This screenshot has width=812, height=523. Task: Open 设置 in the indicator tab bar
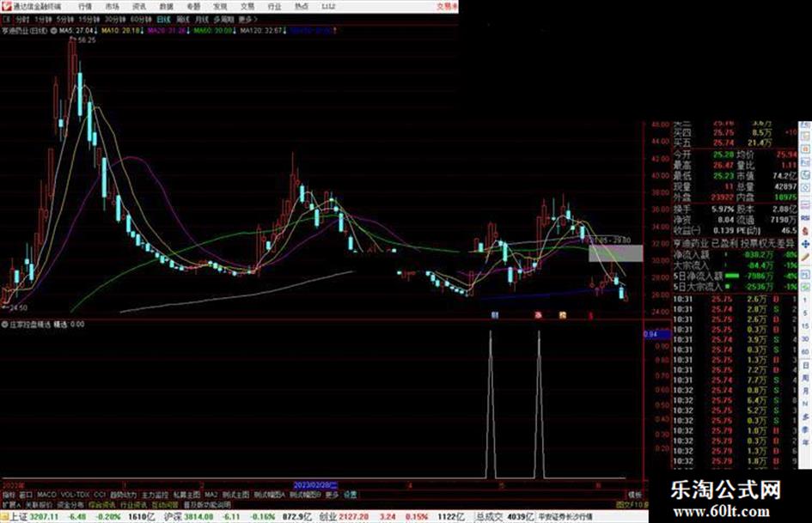coord(350,495)
